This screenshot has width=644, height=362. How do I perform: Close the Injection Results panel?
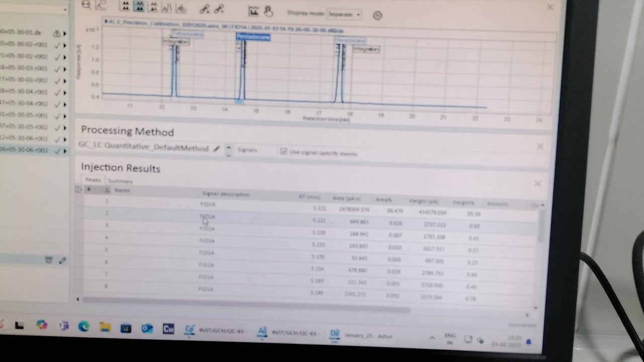point(537,184)
